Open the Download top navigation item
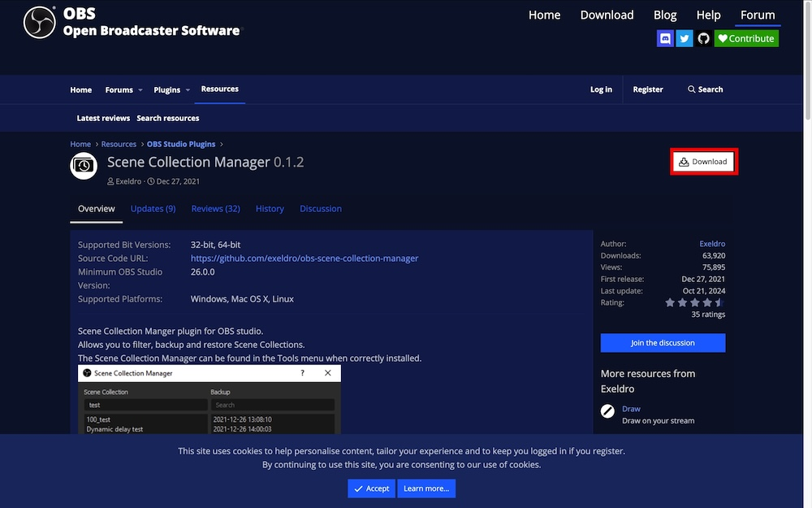This screenshot has height=508, width=812. click(607, 15)
